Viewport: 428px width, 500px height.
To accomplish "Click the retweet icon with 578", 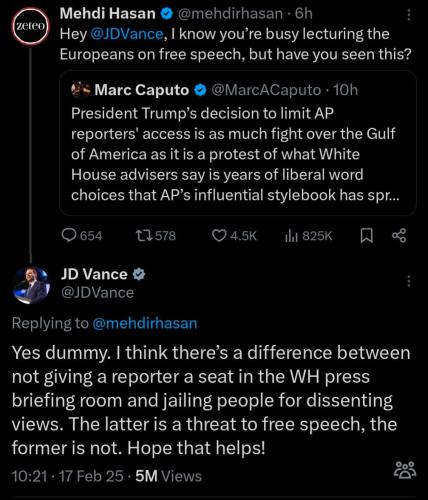I will [144, 236].
